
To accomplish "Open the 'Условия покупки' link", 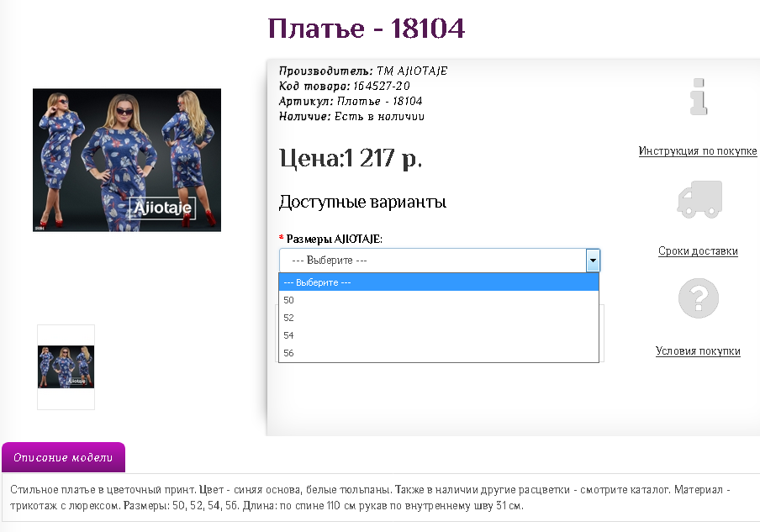I will [698, 350].
